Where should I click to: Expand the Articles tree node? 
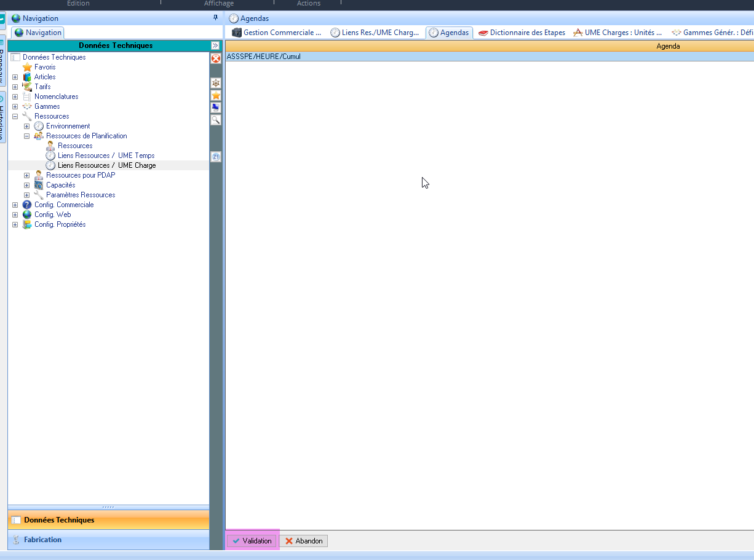15,77
